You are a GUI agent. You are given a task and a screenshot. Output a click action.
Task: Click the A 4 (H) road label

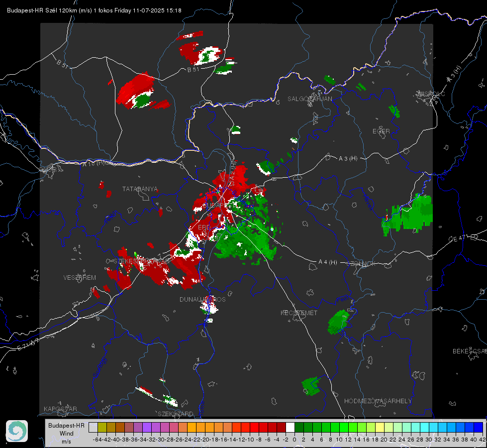click(328, 262)
